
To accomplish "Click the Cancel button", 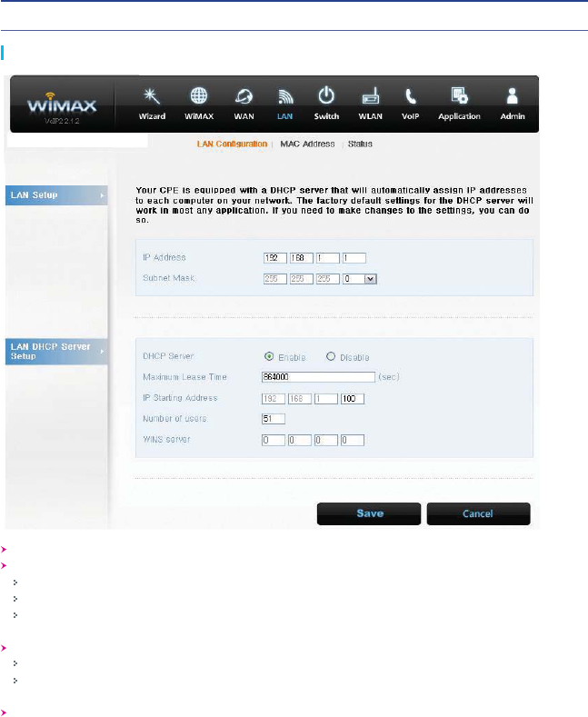I will [478, 513].
